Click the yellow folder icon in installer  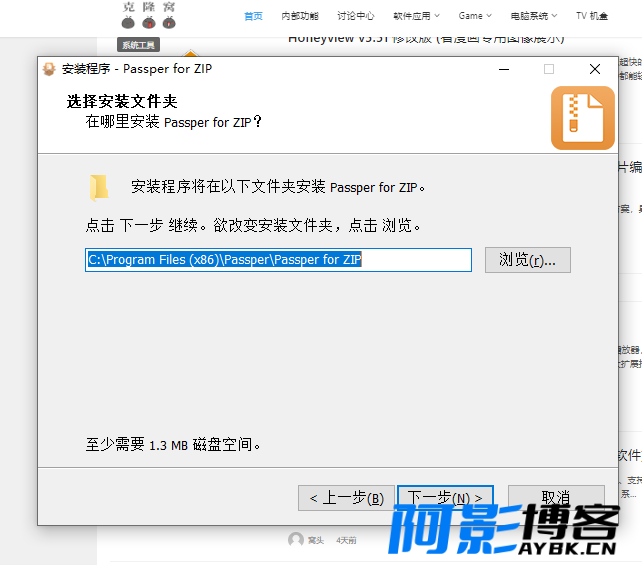[99, 188]
